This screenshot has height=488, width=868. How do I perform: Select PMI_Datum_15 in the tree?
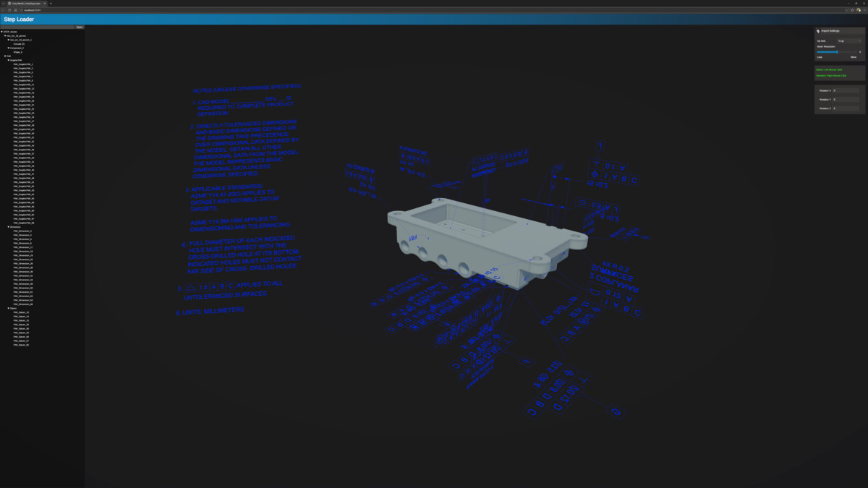pyautogui.click(x=21, y=320)
